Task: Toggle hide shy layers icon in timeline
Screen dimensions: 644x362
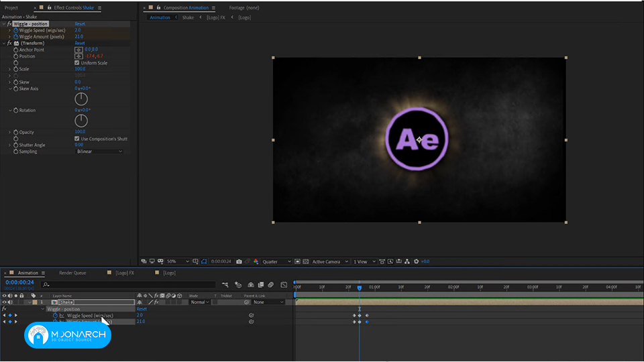Action: point(250,284)
